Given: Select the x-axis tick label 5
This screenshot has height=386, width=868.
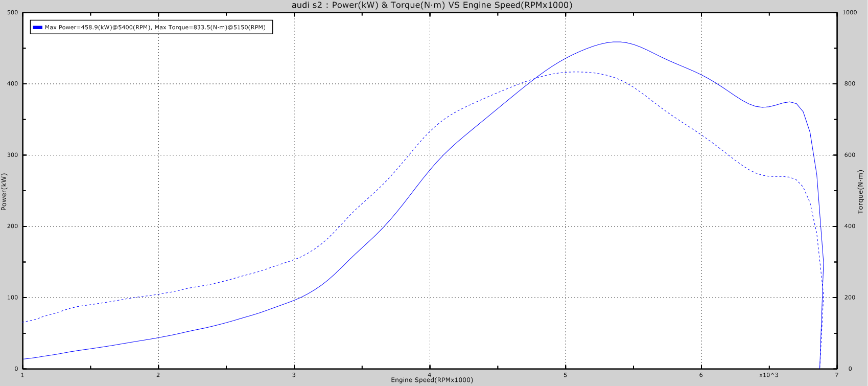Looking at the screenshot, I should pyautogui.click(x=566, y=375).
